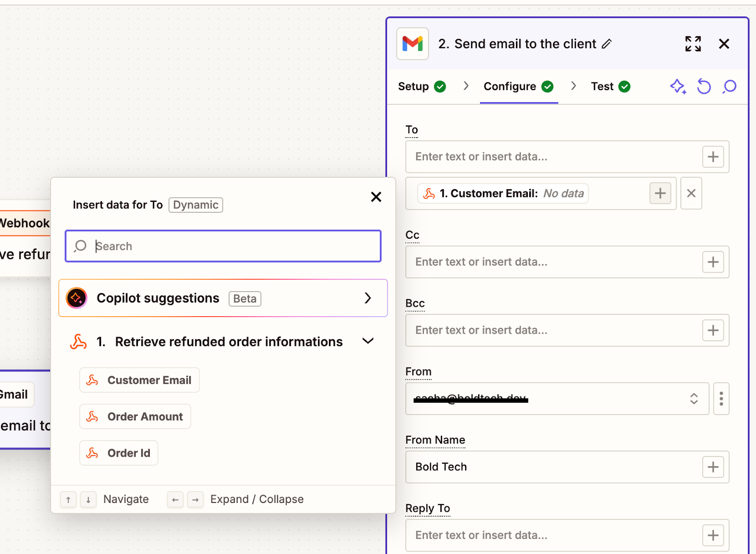The height and width of the screenshot is (554, 756).
Task: Click the Reply To field label
Action: coord(428,508)
